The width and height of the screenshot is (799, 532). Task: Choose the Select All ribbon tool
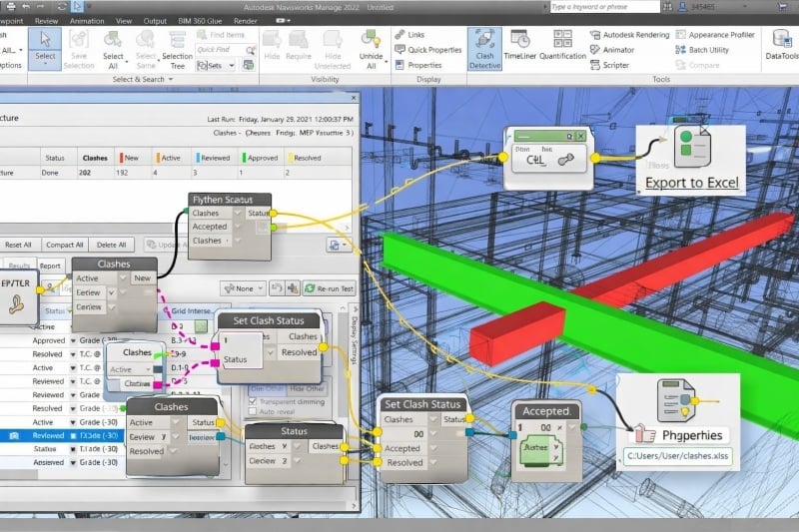(x=113, y=49)
